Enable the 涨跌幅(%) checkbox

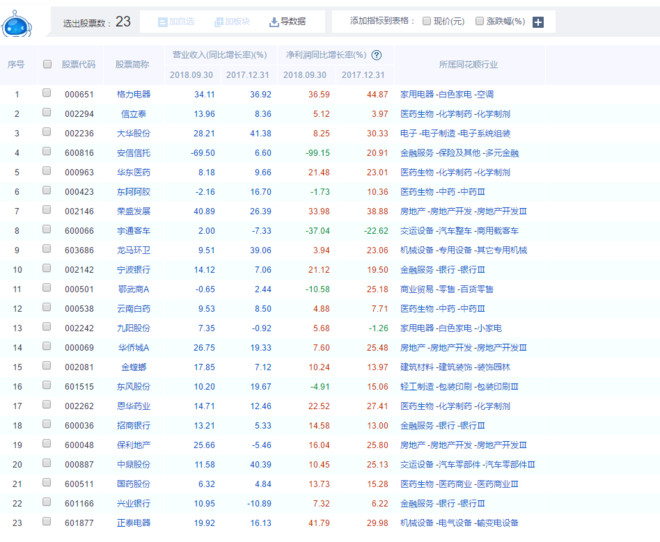pos(479,21)
